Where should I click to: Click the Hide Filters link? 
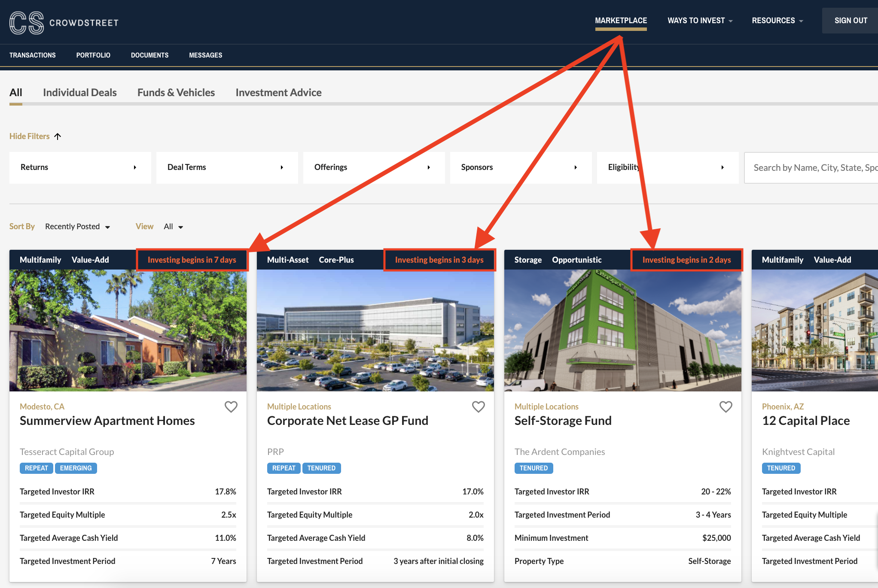coord(30,136)
